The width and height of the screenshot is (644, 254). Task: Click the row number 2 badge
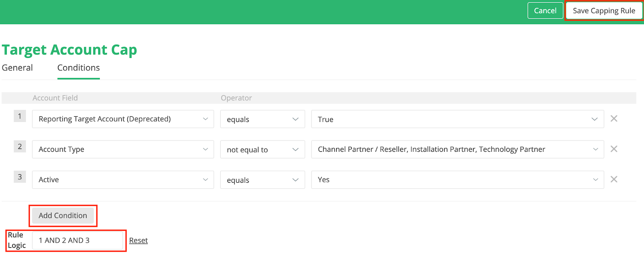click(20, 147)
